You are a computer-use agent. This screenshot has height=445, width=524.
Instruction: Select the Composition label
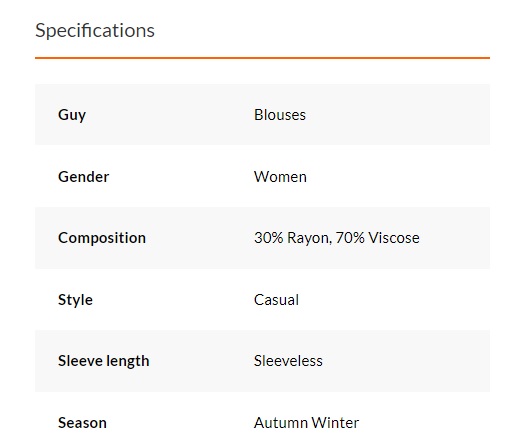pyautogui.click(x=102, y=239)
